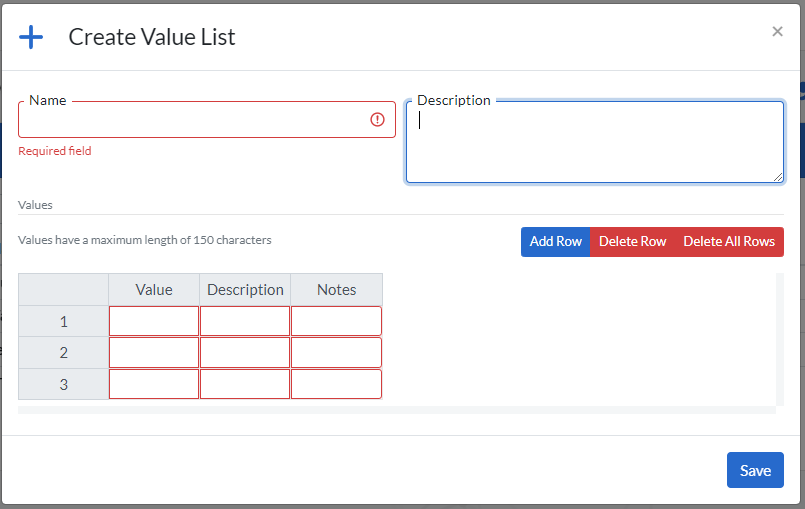Image resolution: width=805 pixels, height=509 pixels.
Task: Click the horizontal scrollbar below the table
Action: pyautogui.click(x=396, y=409)
